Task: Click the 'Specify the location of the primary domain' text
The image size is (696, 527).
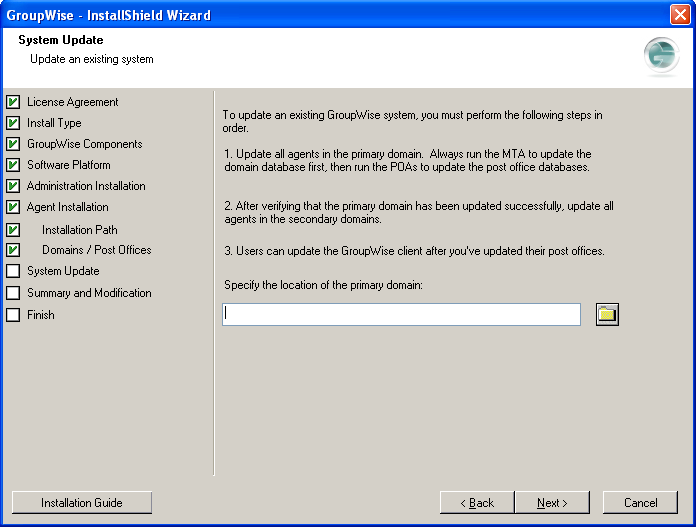Action: pos(323,285)
